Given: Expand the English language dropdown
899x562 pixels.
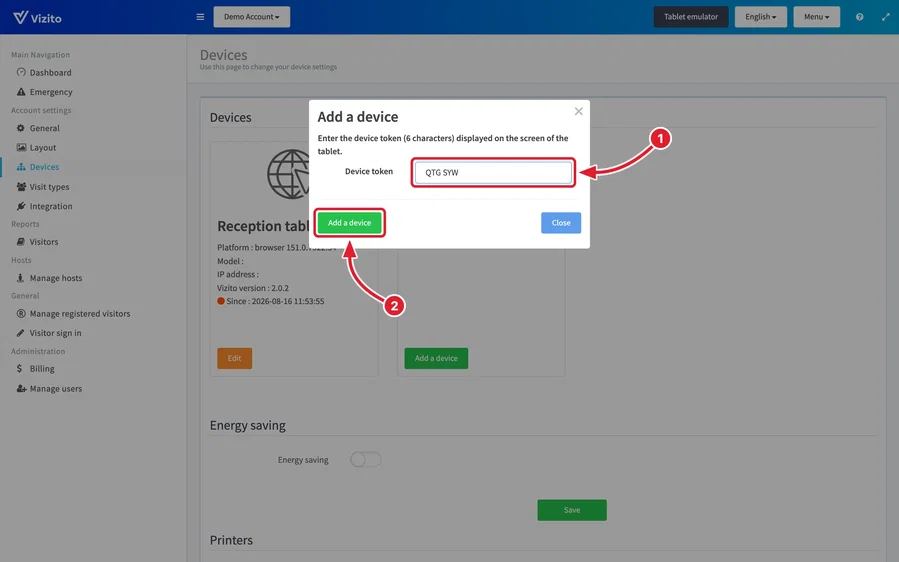Looking at the screenshot, I should click(x=760, y=17).
